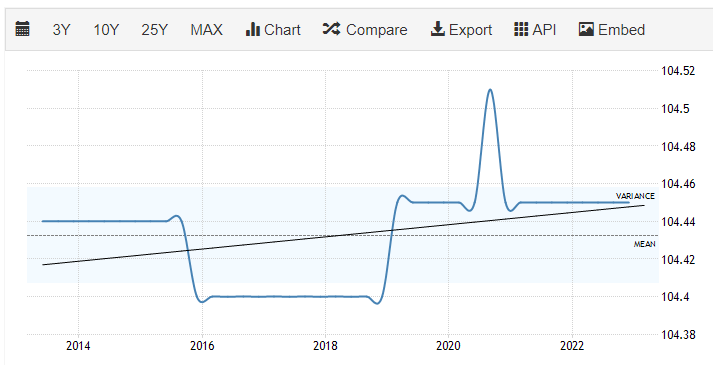
Task: Open the API access option
Action: click(535, 30)
